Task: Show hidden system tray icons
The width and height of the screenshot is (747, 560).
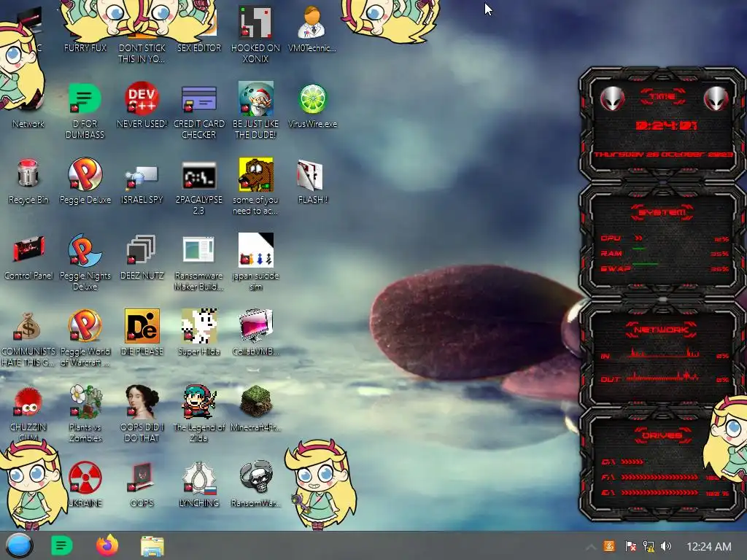Action: [x=590, y=547]
